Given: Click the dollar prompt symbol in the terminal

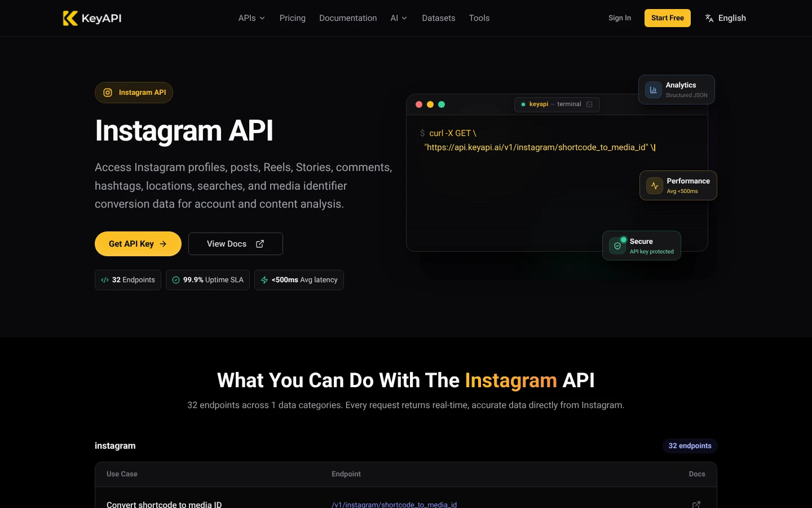Looking at the screenshot, I should 422,133.
